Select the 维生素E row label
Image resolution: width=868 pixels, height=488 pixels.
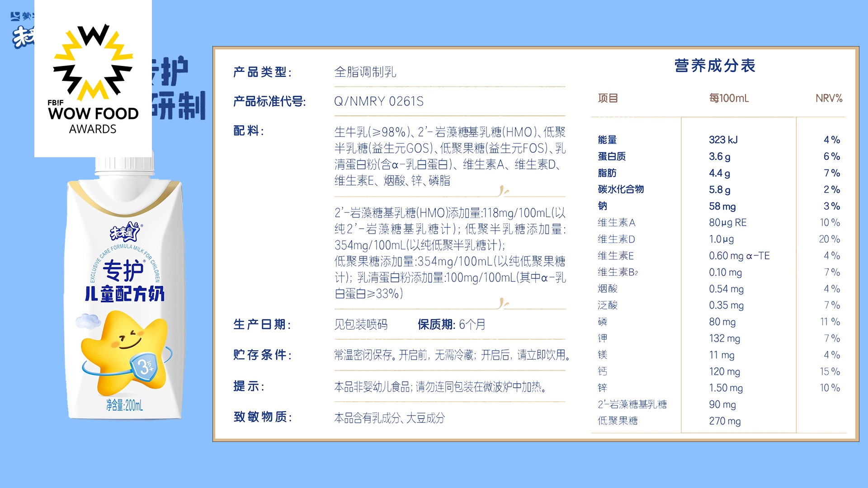(x=616, y=256)
